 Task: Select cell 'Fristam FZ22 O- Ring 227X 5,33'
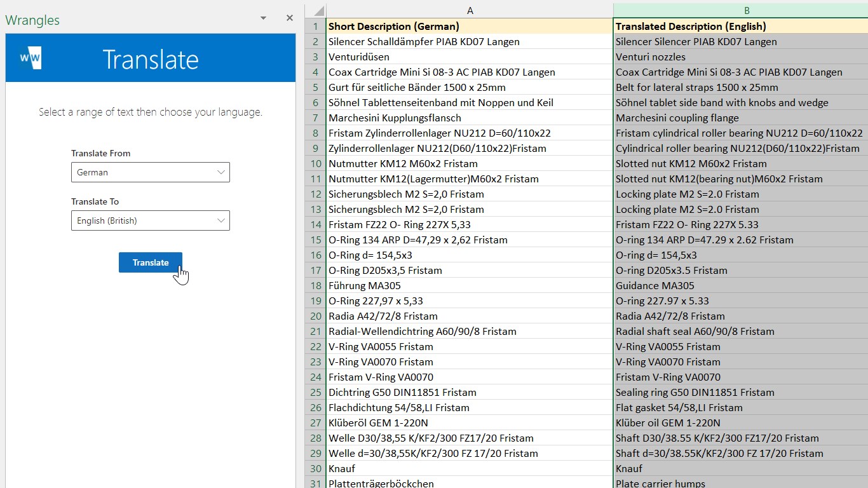coord(470,225)
